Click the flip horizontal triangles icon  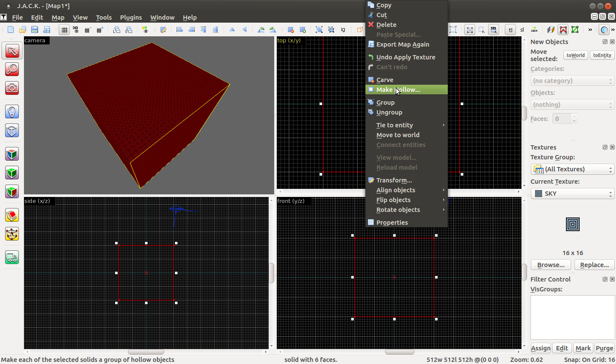[x=232, y=29]
